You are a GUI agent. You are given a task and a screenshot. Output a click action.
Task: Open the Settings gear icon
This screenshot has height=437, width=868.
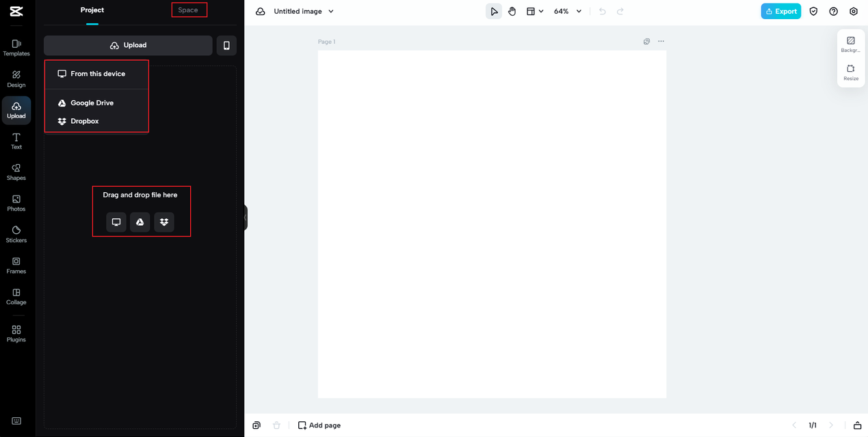coord(854,12)
